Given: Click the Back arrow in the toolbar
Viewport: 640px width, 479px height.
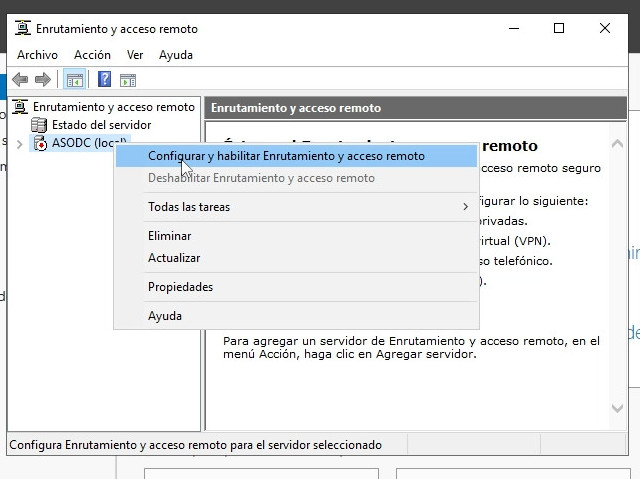Looking at the screenshot, I should coord(20,80).
